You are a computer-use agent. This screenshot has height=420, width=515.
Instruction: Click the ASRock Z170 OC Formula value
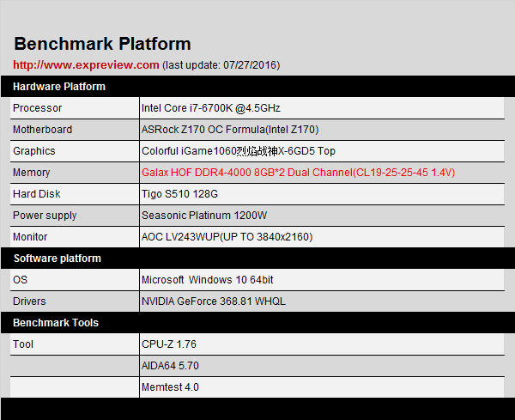coord(230,130)
